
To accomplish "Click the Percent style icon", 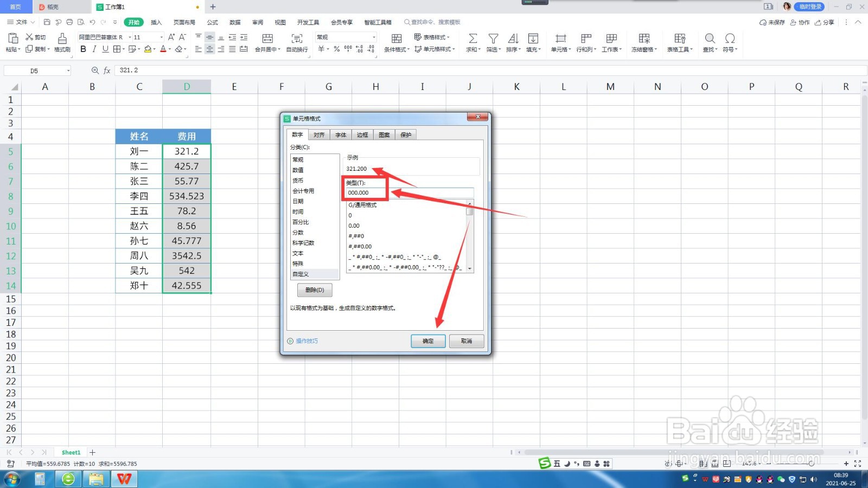I will (337, 49).
